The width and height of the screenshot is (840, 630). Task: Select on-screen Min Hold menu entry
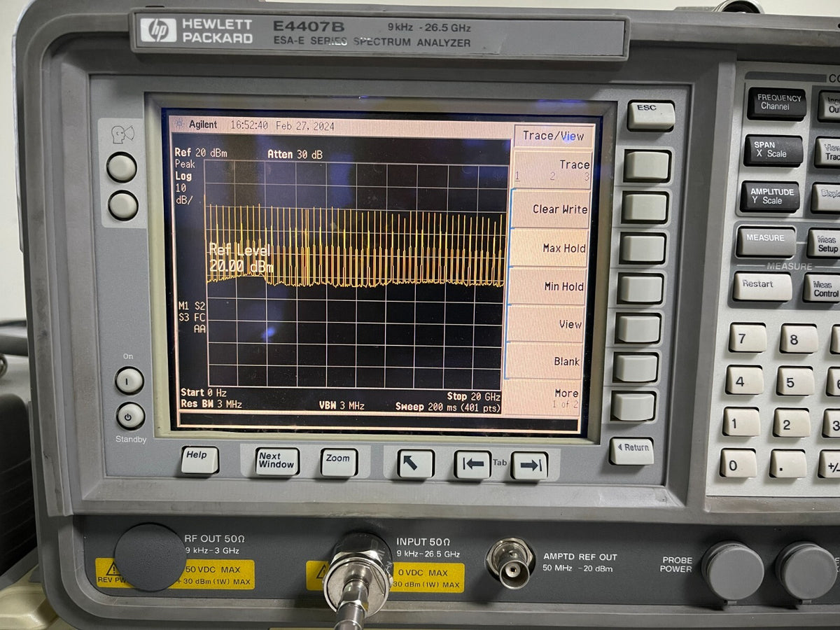(546, 286)
